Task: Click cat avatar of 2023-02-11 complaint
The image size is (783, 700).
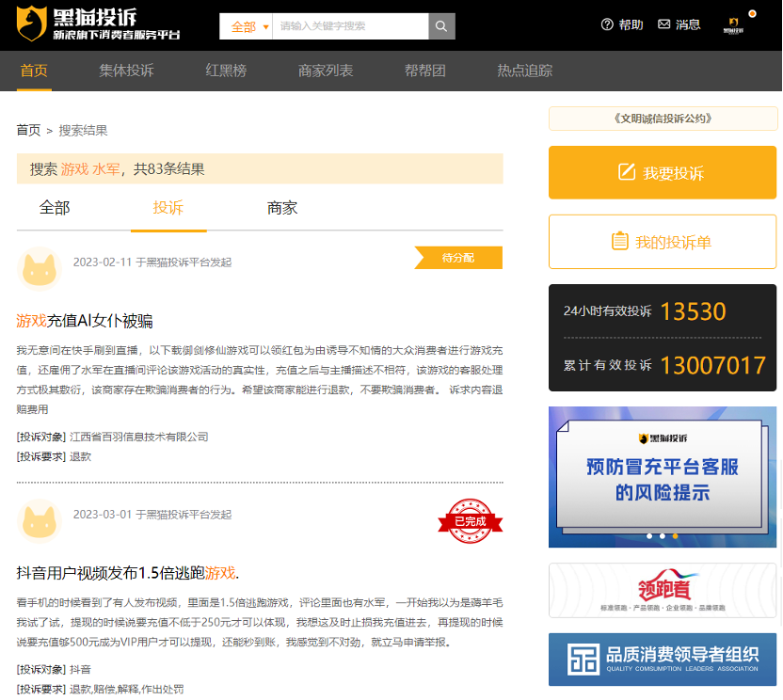Action: click(x=40, y=269)
